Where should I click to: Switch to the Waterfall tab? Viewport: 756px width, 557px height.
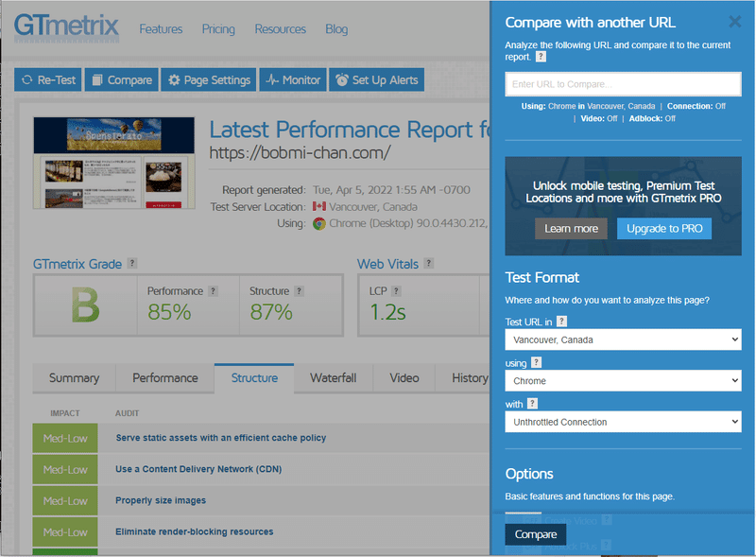334,378
